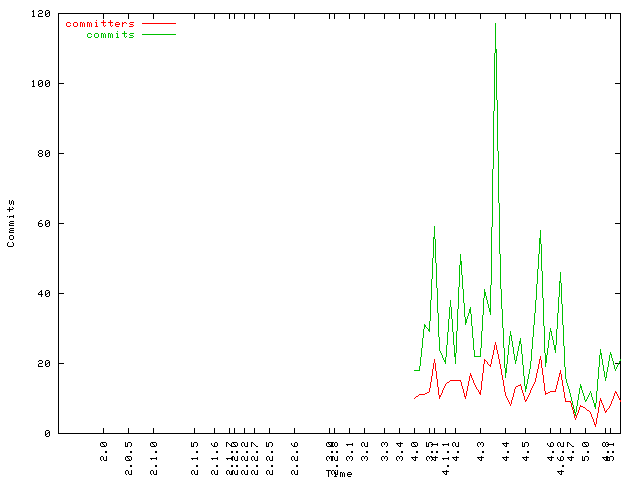The width and height of the screenshot is (640, 480).
Task: Select the red line sample in legend
Action: (x=158, y=23)
